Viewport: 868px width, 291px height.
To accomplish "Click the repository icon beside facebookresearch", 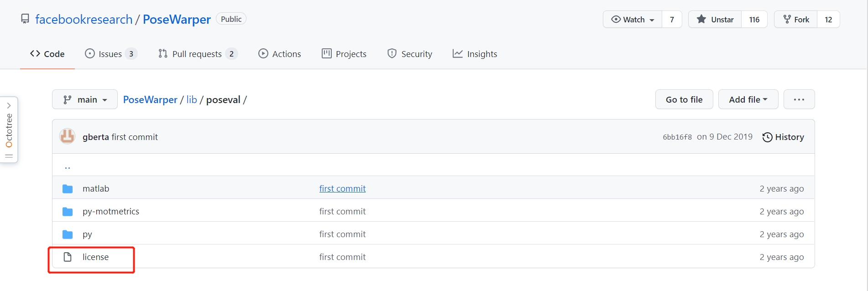I will (25, 19).
